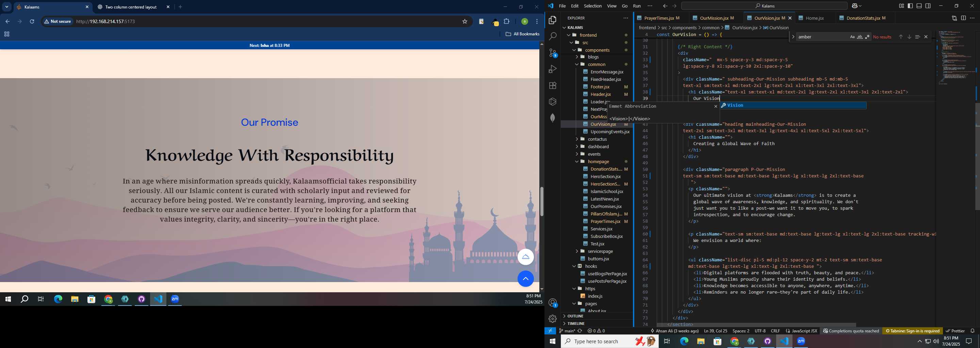
Task: Click Explorer views and more actions ellipsis
Action: [626, 18]
